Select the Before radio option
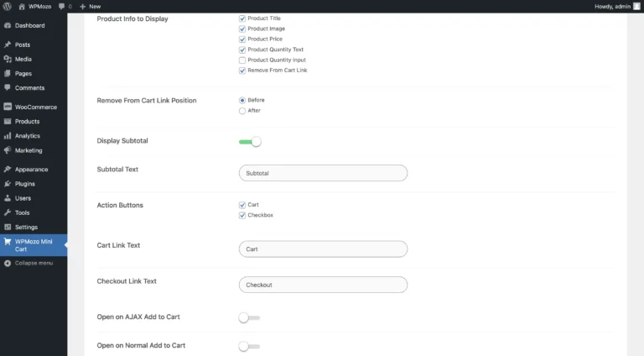Viewport: 644px width, 356px height. pyautogui.click(x=242, y=100)
